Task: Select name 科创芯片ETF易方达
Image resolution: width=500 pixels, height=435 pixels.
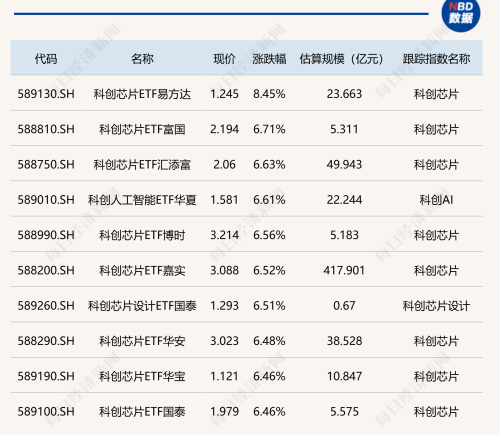Action: coord(142,94)
